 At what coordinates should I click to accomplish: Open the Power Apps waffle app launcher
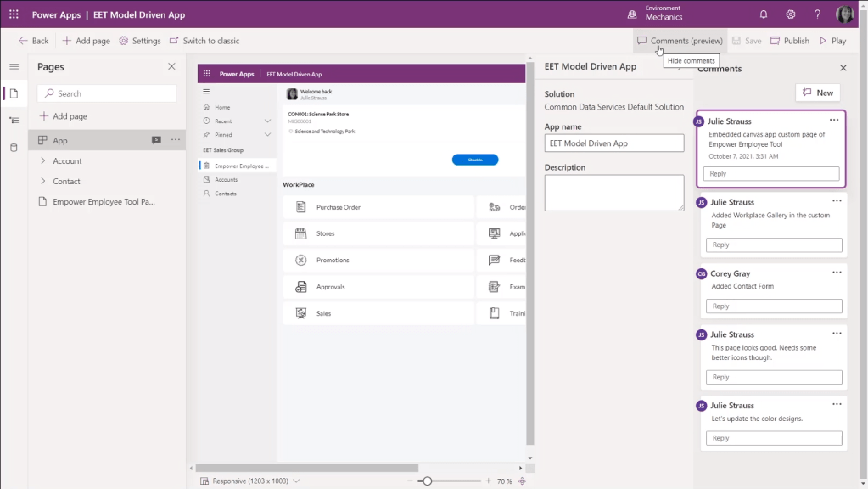point(14,14)
